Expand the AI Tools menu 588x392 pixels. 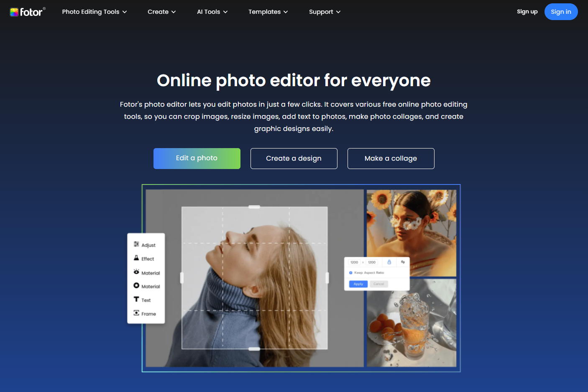coord(212,12)
